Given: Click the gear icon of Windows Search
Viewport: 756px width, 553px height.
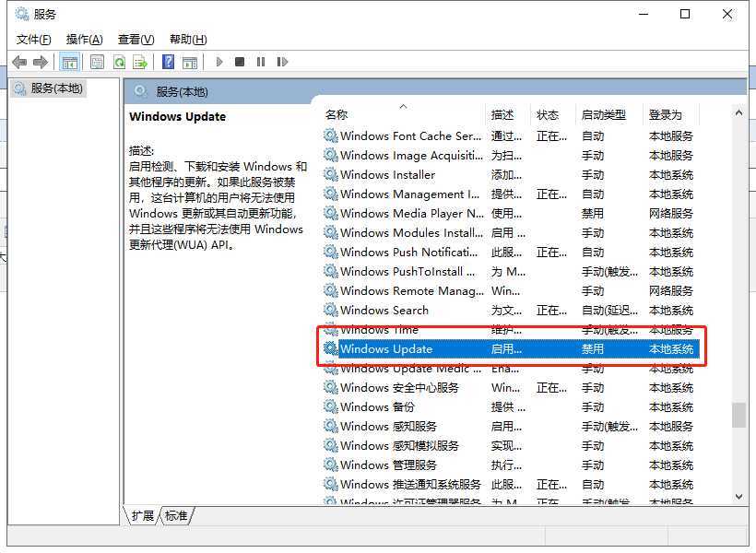Looking at the screenshot, I should (330, 310).
